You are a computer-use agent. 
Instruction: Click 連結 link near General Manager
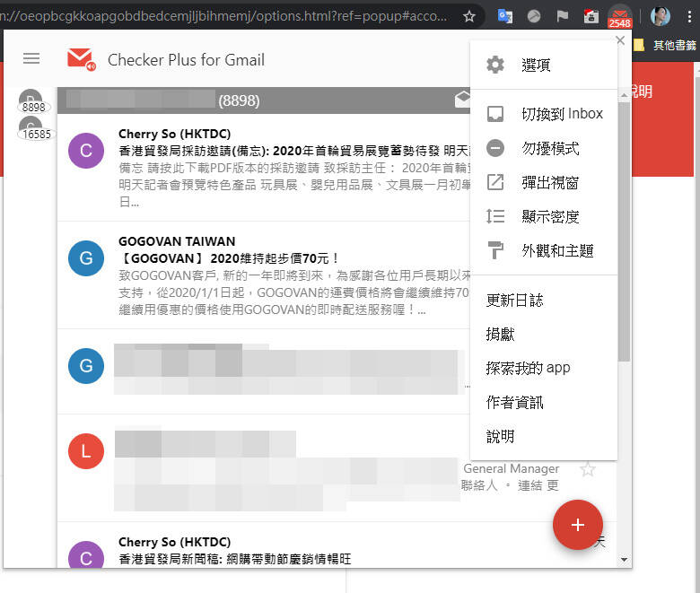tap(529, 485)
